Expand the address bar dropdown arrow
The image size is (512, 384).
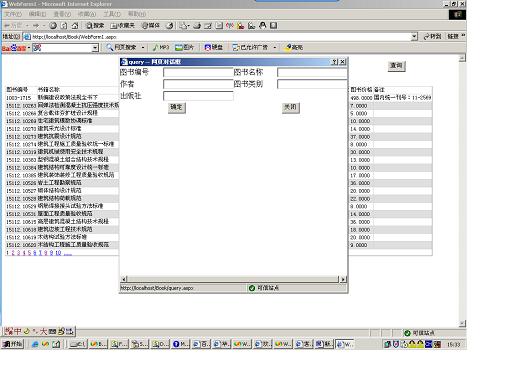coord(414,37)
